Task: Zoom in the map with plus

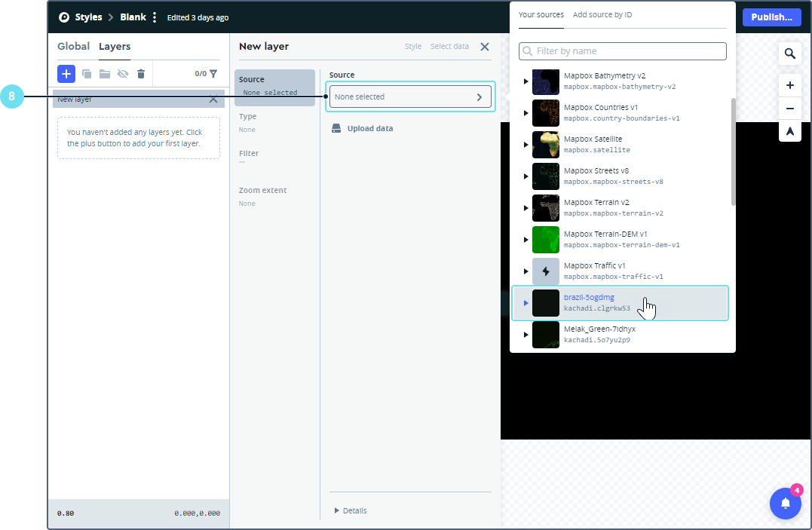Action: coord(789,85)
